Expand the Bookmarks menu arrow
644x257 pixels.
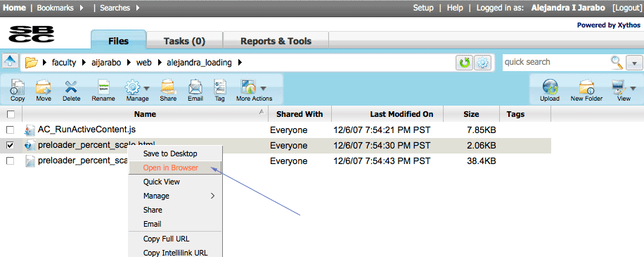coord(82,8)
